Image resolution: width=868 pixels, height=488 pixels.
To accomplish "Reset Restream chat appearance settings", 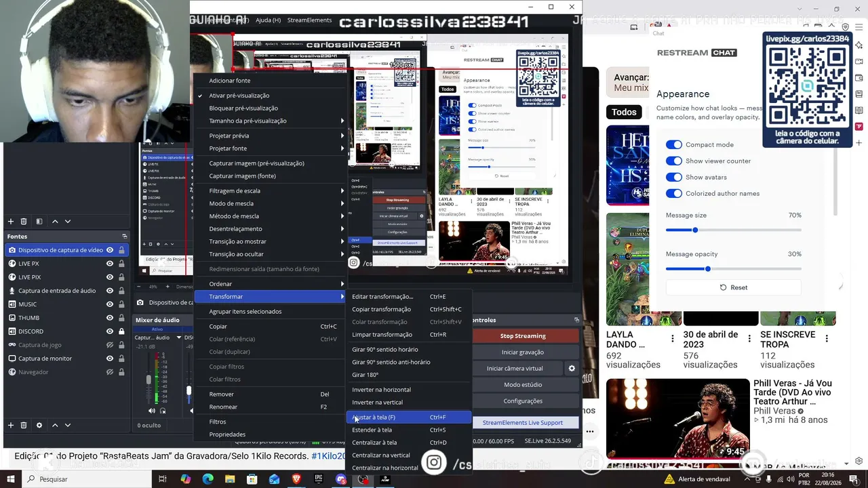I will tap(733, 287).
